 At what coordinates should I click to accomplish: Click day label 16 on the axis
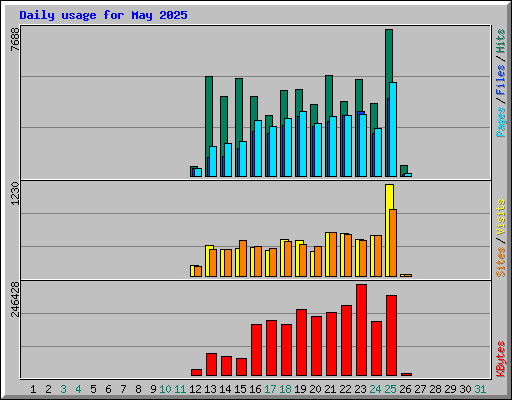click(255, 389)
